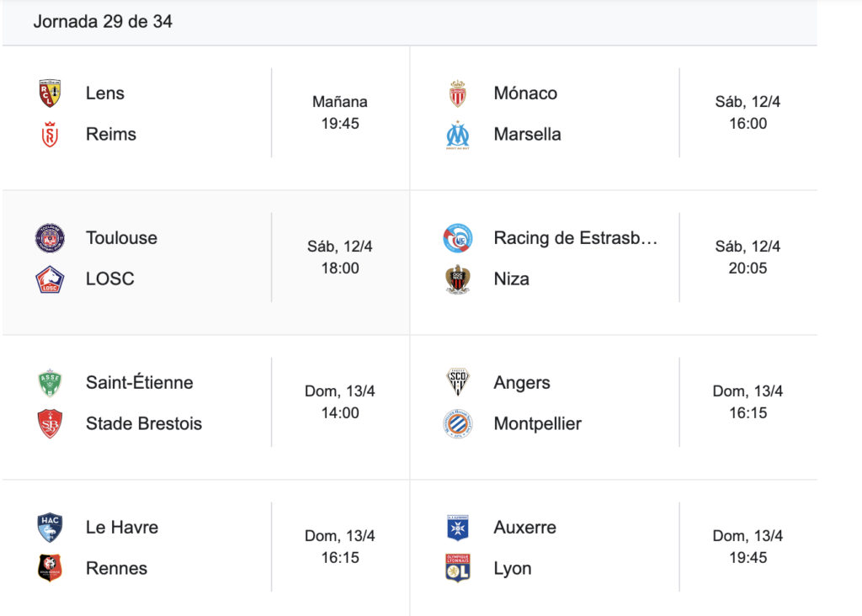Click the Stade de Reims crest
The height and width of the screenshot is (616, 862).
click(x=50, y=134)
